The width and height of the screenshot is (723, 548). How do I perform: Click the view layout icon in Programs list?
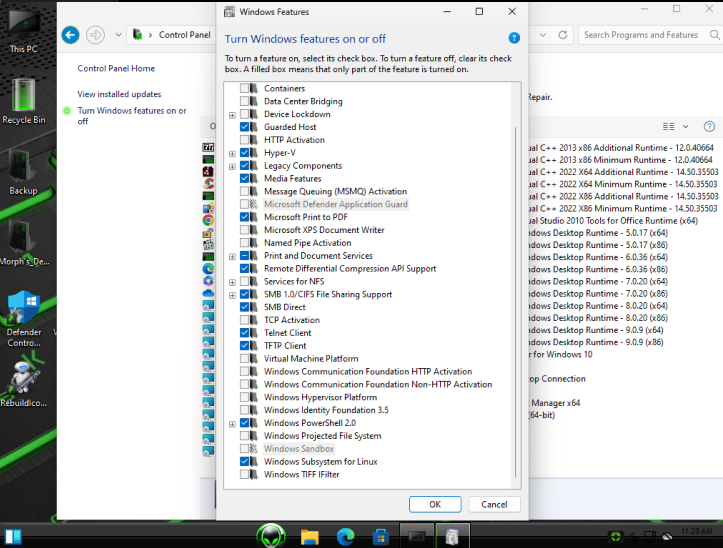tap(669, 126)
